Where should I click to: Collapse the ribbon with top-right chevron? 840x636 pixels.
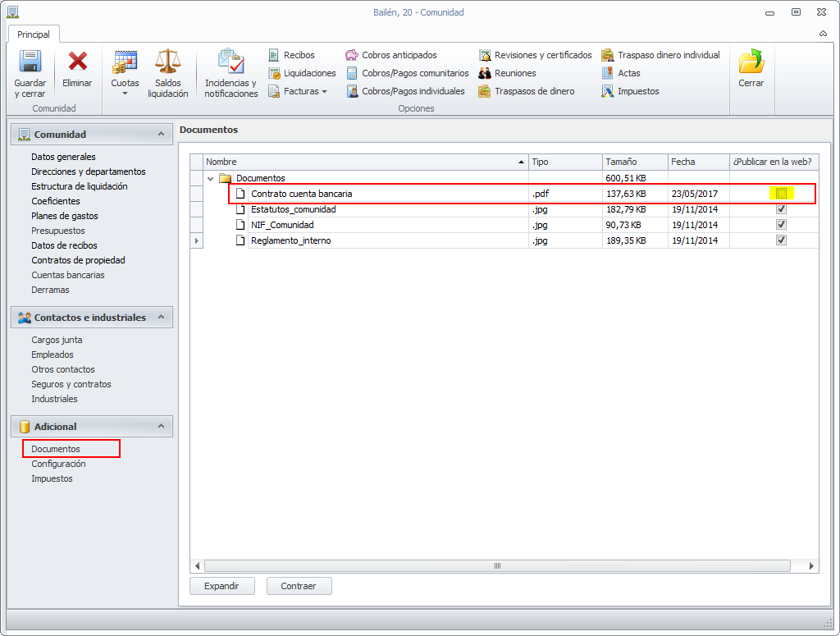823,34
